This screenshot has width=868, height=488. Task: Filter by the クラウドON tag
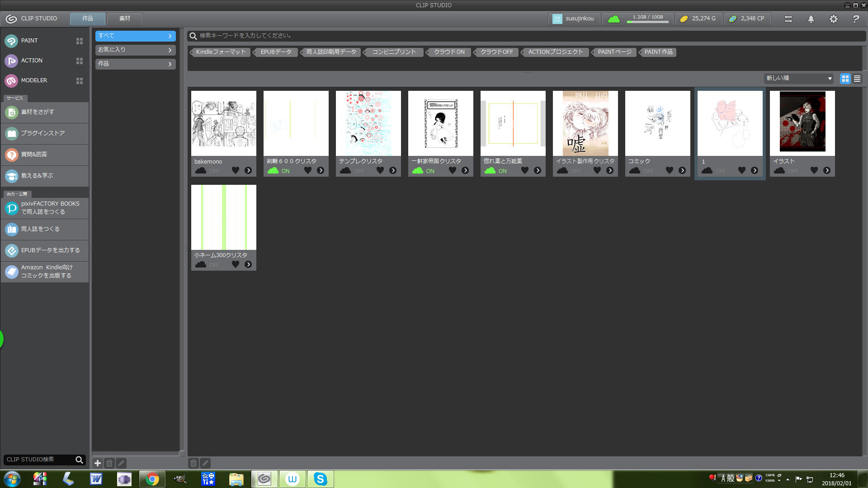(449, 52)
